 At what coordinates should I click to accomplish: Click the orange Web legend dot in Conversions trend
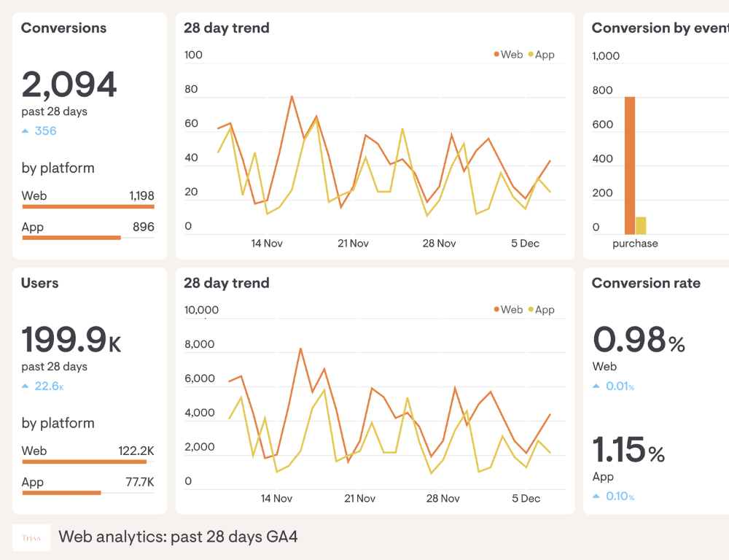496,55
